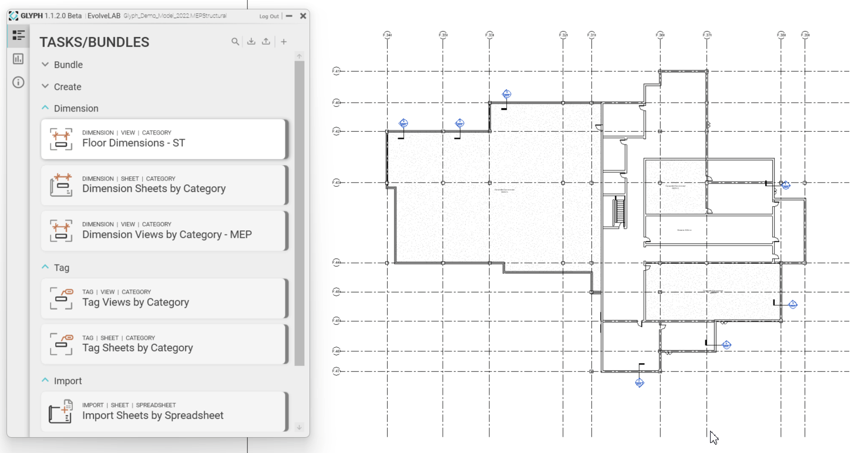Viewport: 868px width, 453px height.
Task: Collapse the Tag section
Action: click(45, 267)
